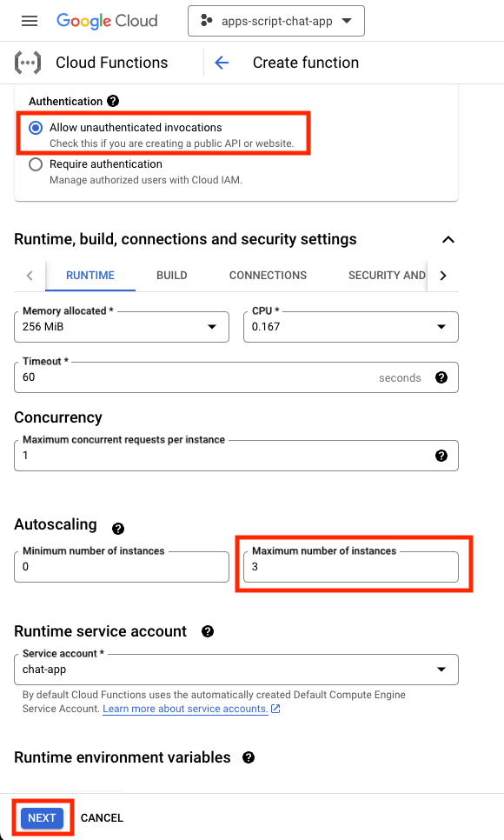Go back using the left arrow icon
Viewport: 504px width, 840px height.
tap(222, 63)
